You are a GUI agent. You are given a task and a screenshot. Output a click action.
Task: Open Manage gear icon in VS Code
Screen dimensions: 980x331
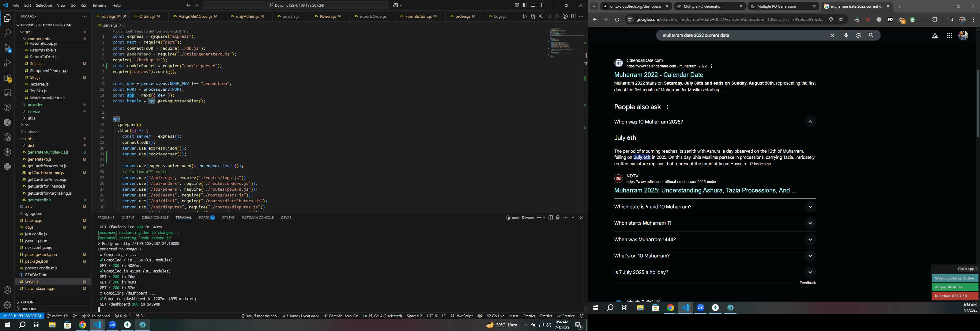click(7, 305)
